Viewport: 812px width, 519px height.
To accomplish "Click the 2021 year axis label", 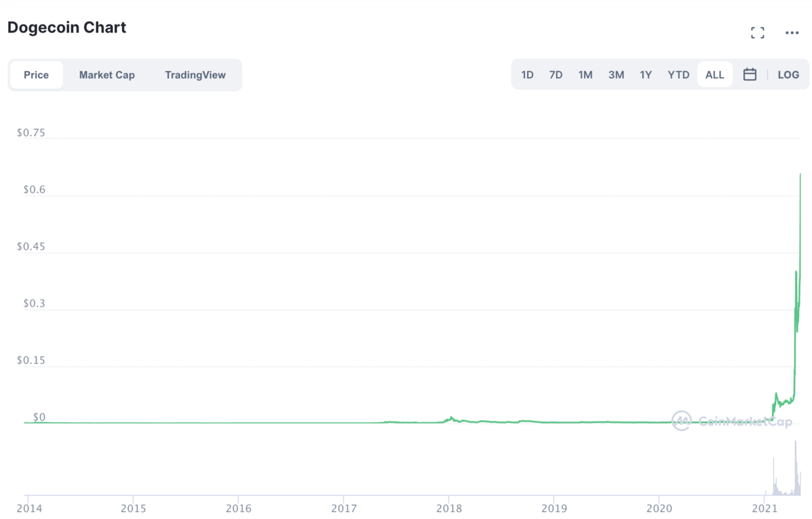I will coord(765,507).
